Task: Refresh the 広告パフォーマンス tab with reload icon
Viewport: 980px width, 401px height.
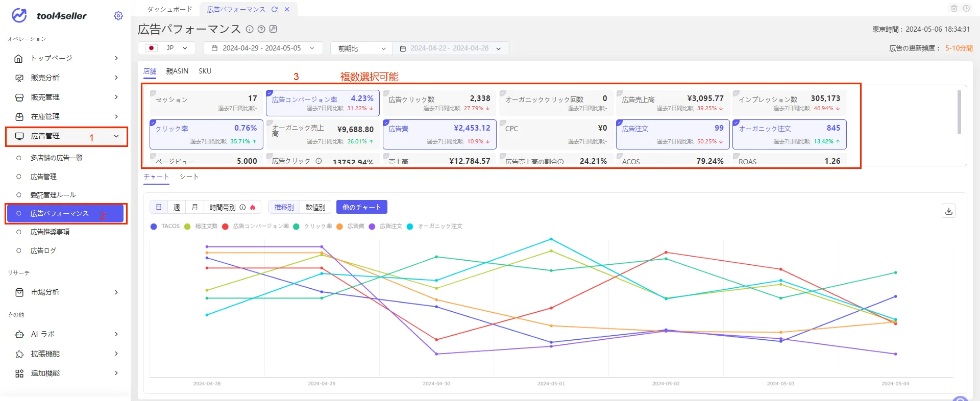Action: click(275, 9)
